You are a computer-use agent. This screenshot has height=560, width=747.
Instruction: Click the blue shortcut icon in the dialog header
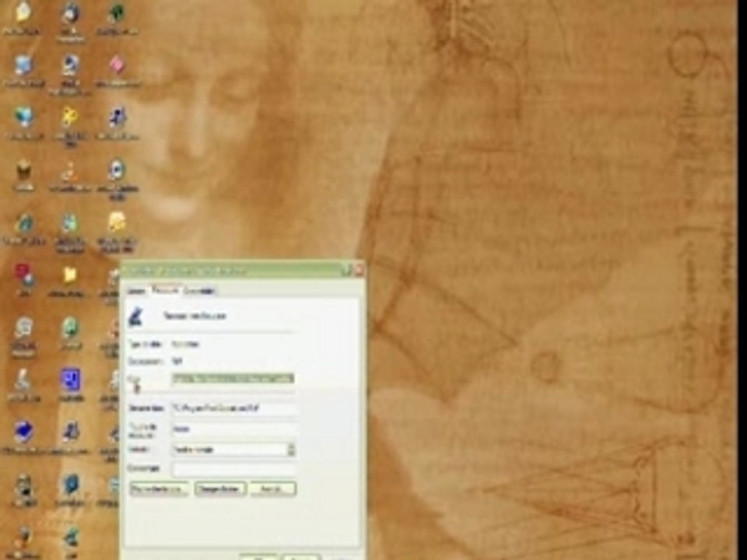136,317
